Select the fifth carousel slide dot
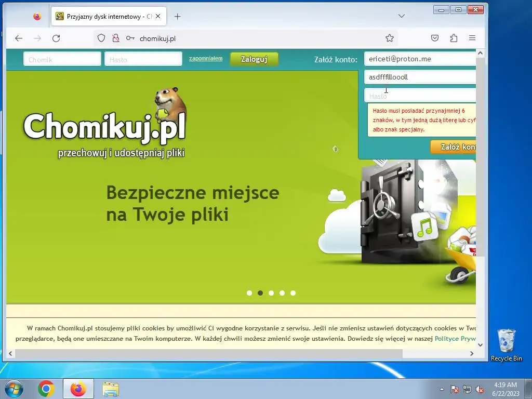Image resolution: width=532 pixels, height=399 pixels. [x=293, y=293]
